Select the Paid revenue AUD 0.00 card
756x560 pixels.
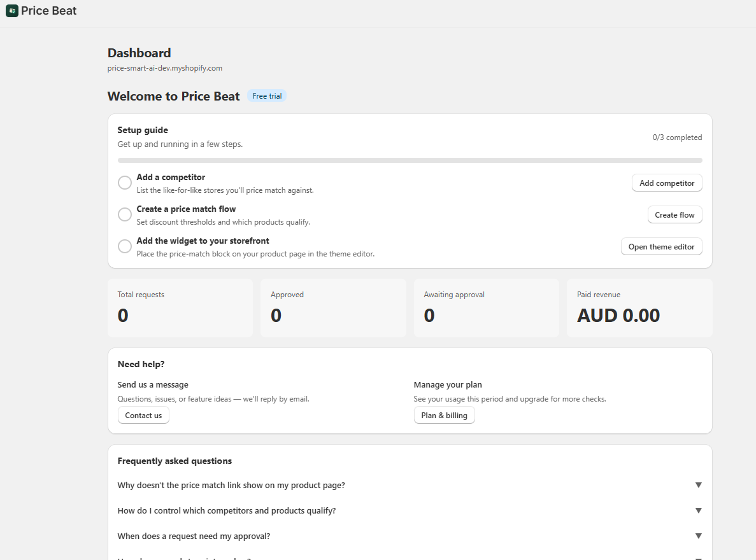[x=639, y=308]
